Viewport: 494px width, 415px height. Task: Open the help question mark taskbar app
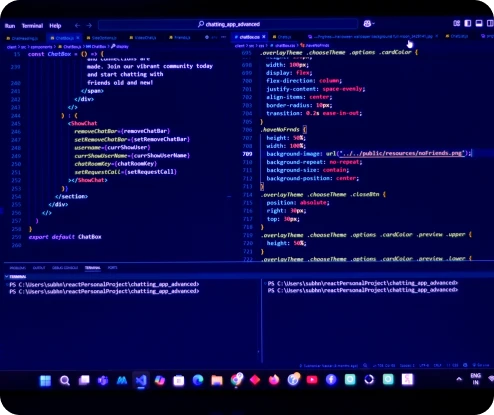click(293, 379)
